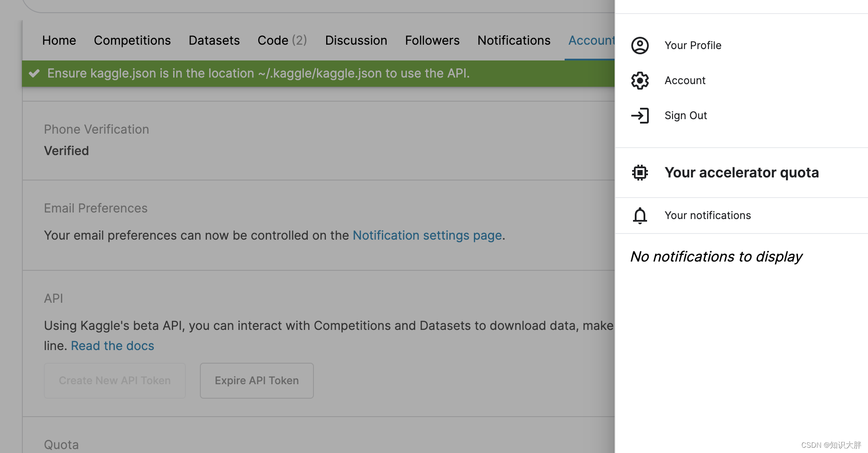Click the No notifications to display text
Screen dimensions: 868x453
[716, 257]
